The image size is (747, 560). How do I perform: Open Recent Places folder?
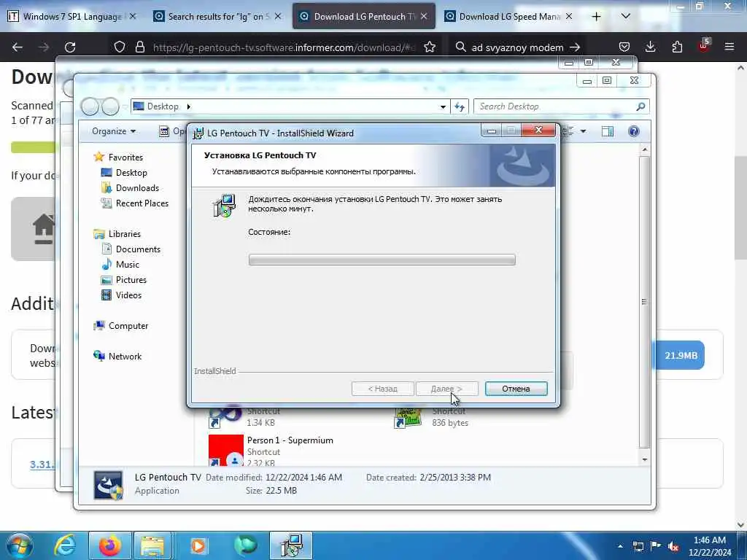click(135, 203)
